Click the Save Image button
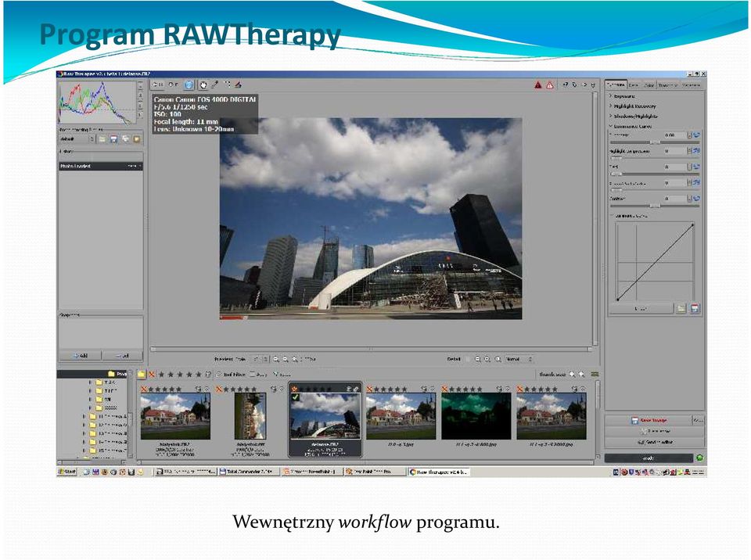This screenshot has height=560, width=751. click(649, 420)
